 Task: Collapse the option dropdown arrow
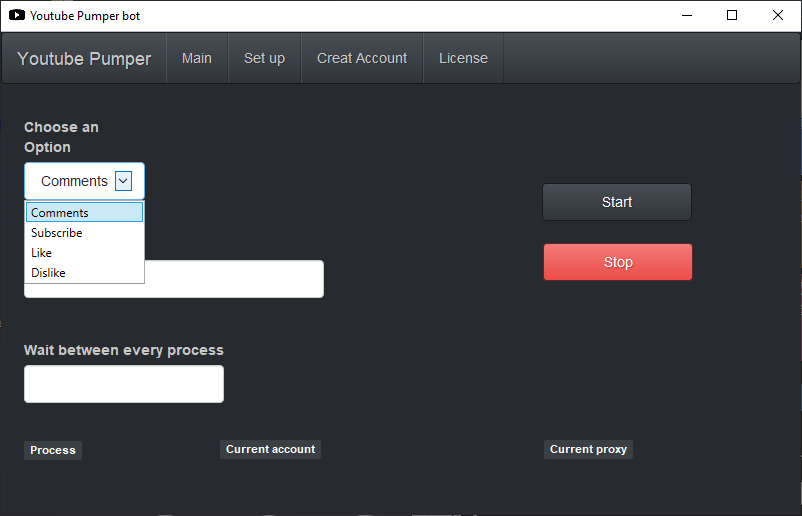pos(123,181)
